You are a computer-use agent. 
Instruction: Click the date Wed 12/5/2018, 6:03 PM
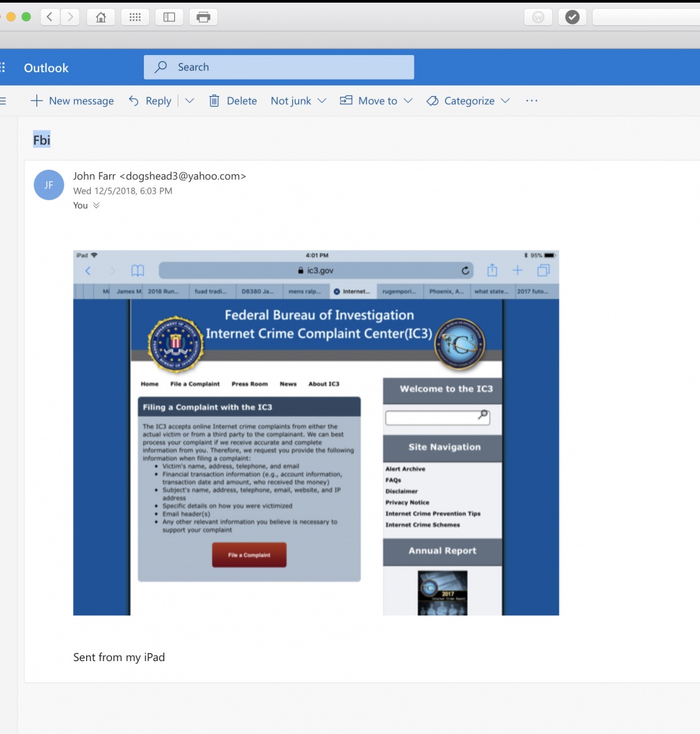pyautogui.click(x=123, y=191)
